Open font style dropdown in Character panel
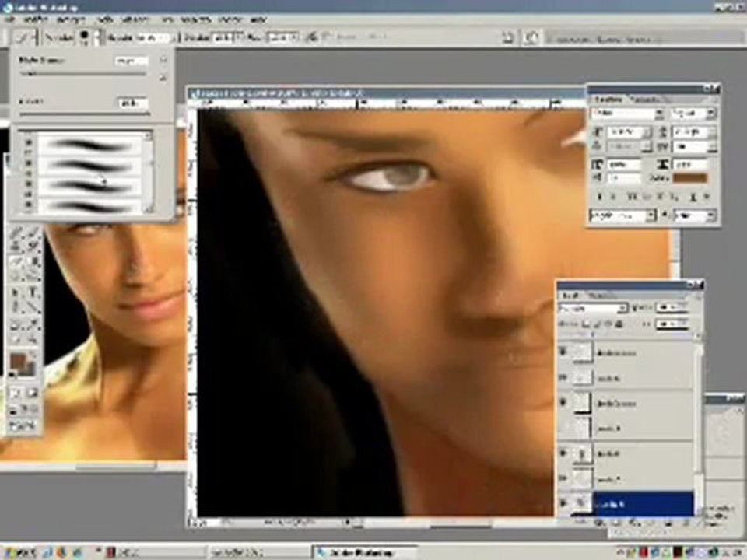 coord(710,114)
